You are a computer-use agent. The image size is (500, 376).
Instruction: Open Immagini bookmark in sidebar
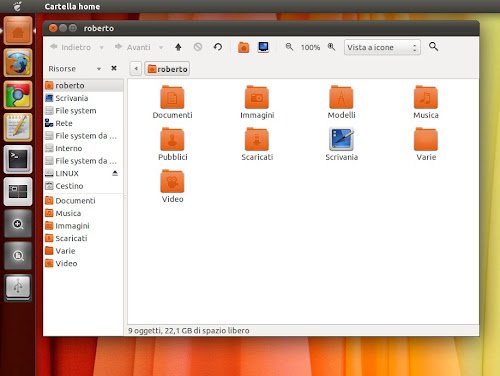point(83,226)
